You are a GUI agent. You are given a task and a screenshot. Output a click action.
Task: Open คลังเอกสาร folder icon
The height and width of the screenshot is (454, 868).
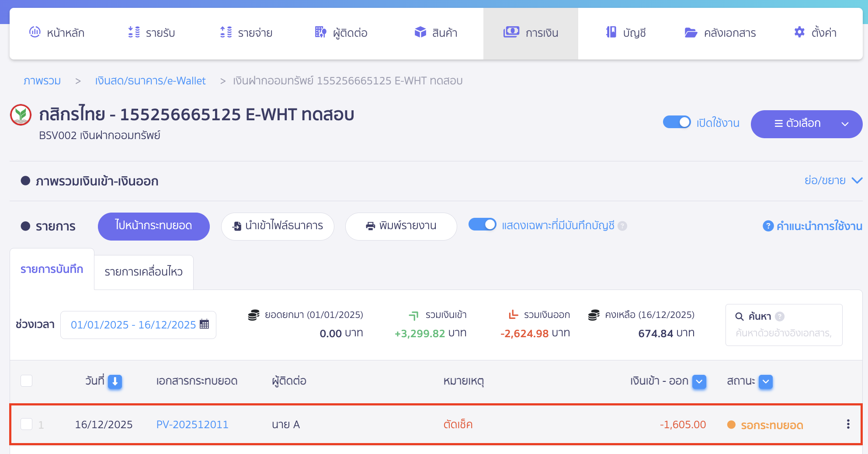click(691, 33)
